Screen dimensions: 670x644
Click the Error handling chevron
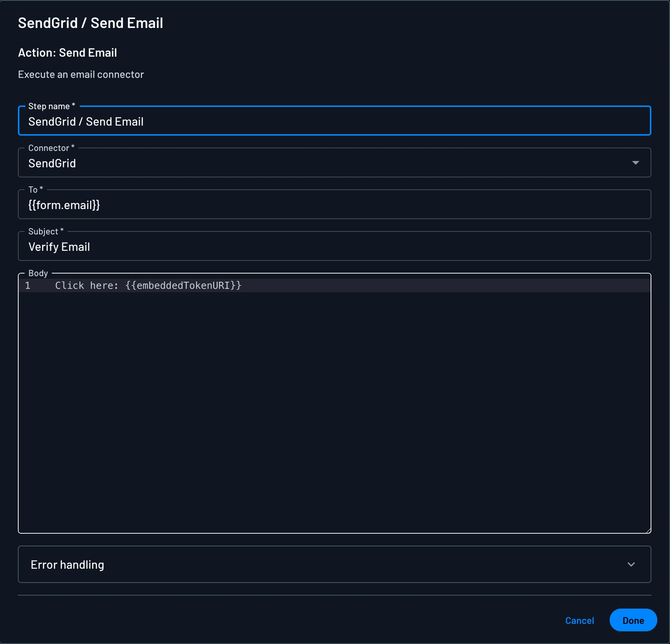tap(631, 564)
